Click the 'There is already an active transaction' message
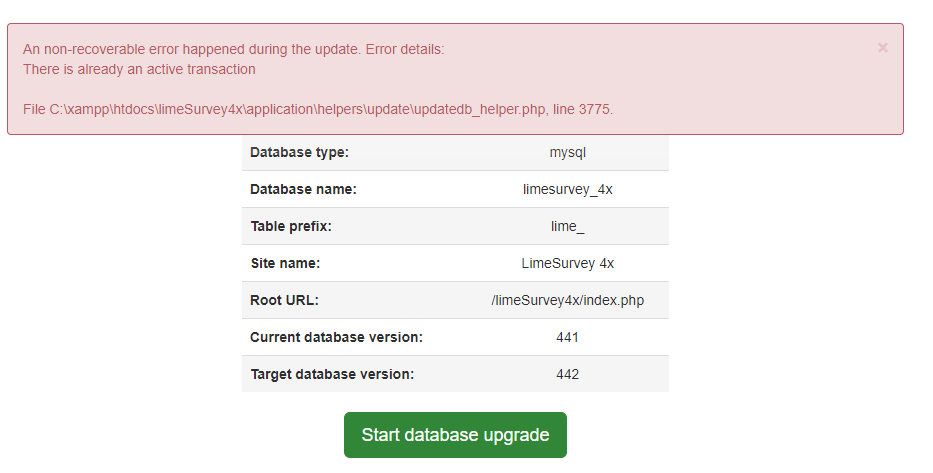This screenshot has height=473, width=933. 139,69
